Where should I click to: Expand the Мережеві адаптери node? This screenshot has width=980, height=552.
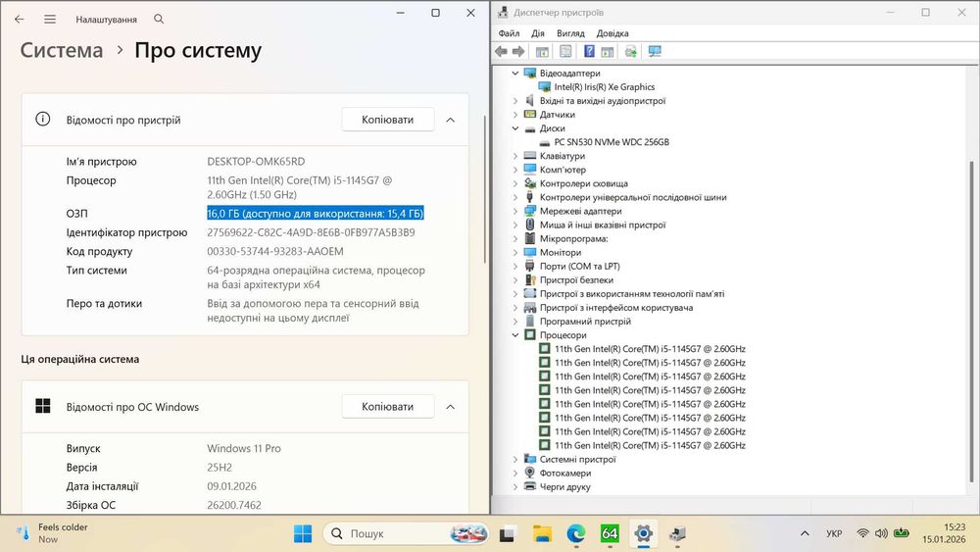point(515,211)
